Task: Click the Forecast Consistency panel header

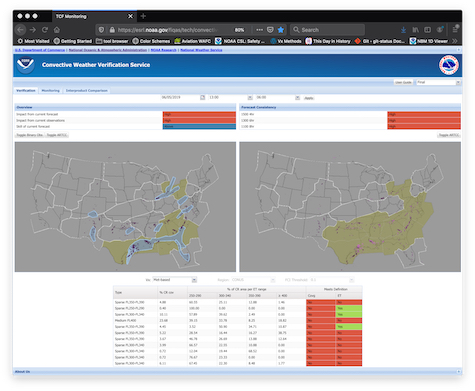Action: point(350,107)
